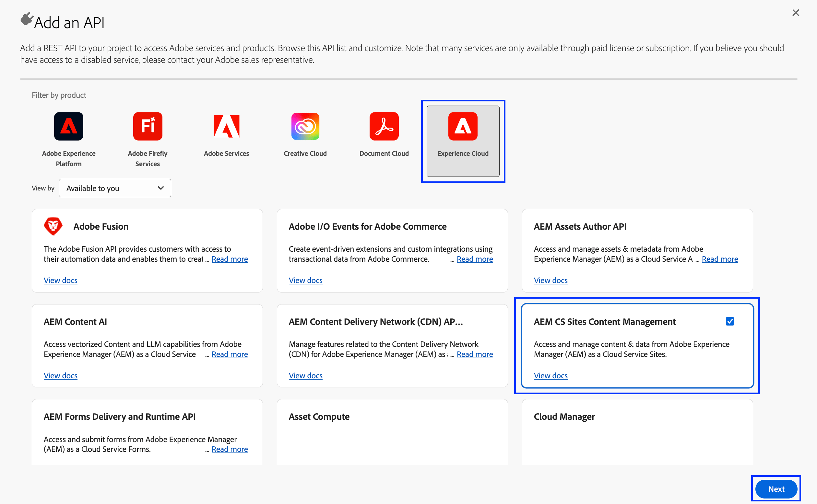Uncheck AEM CS Sites Content Management checkbox

pyautogui.click(x=729, y=321)
